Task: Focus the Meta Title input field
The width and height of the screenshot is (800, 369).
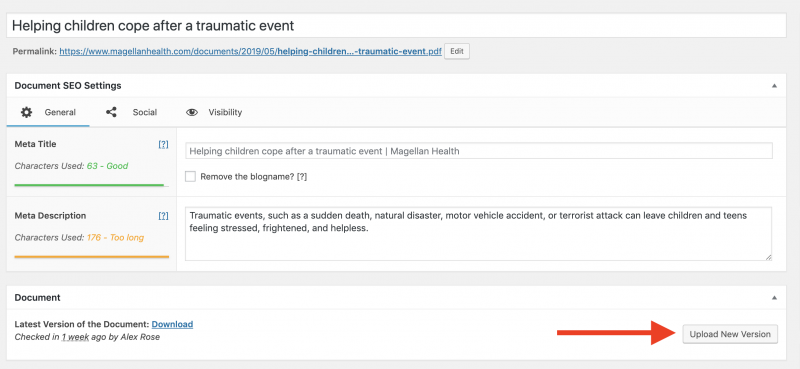Action: point(479,151)
